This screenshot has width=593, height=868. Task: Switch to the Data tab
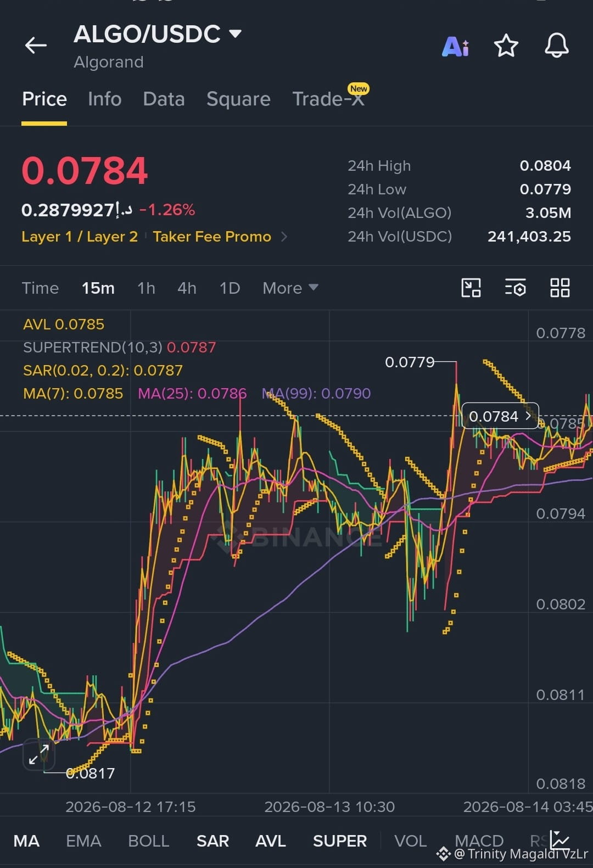[x=164, y=99]
